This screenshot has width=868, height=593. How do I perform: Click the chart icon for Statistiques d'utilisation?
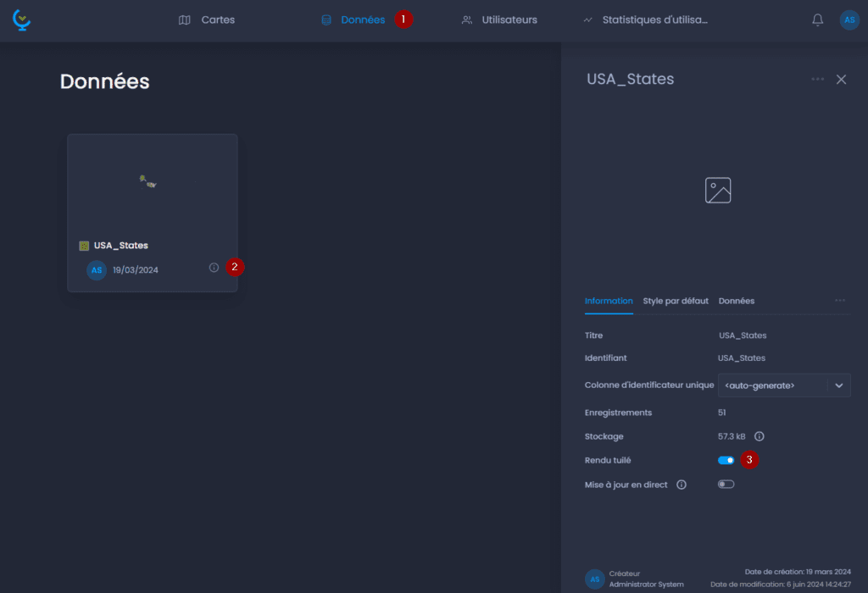588,20
